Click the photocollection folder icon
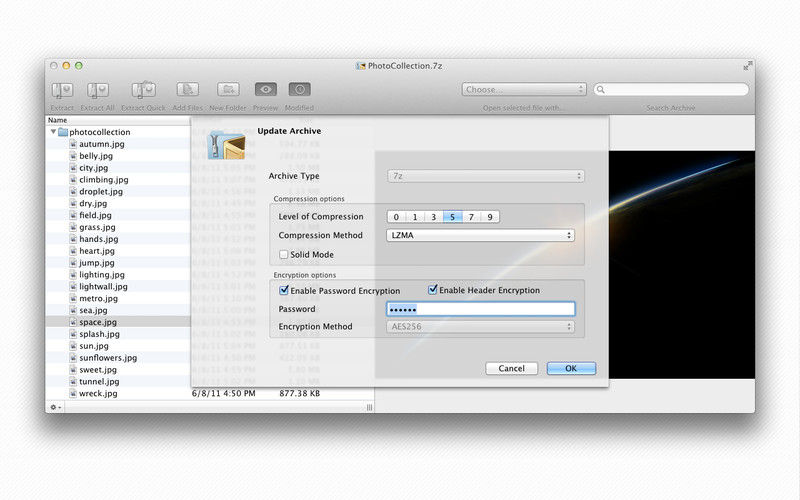The width and height of the screenshot is (800, 500). 63,132
